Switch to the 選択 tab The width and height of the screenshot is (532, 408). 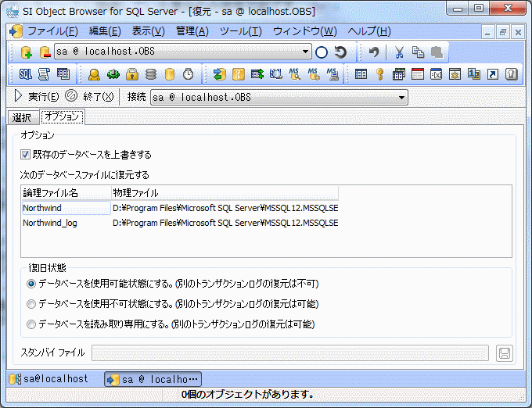coord(22,117)
